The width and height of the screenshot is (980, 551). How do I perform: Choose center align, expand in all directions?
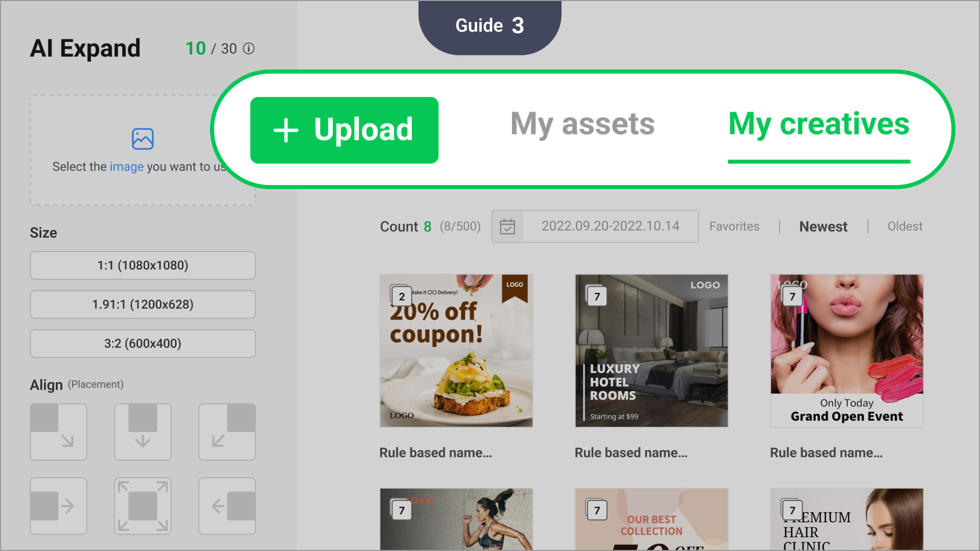(143, 506)
